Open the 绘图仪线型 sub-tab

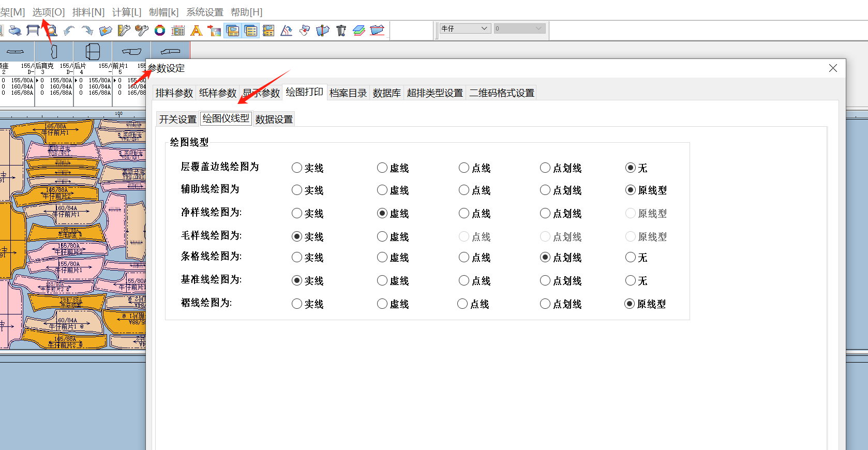(226, 118)
